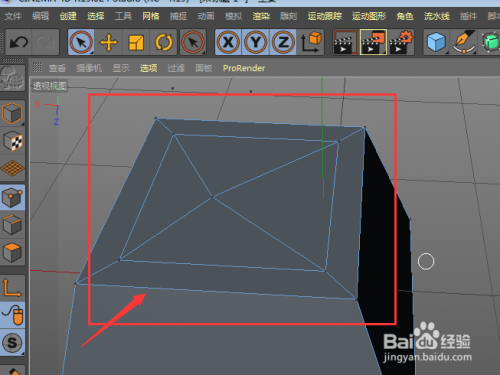This screenshot has height=375, width=500.
Task: Click the Undo arrow icon
Action: (18, 42)
